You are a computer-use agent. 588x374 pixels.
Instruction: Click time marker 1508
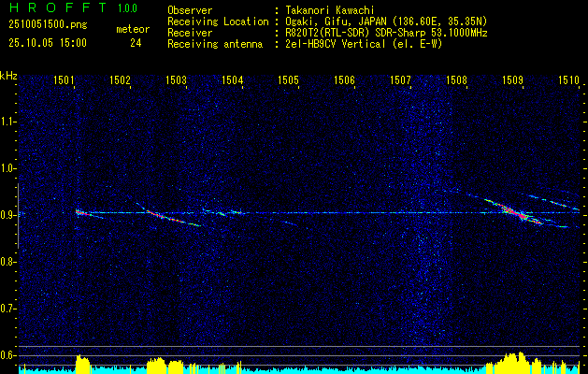[456, 79]
